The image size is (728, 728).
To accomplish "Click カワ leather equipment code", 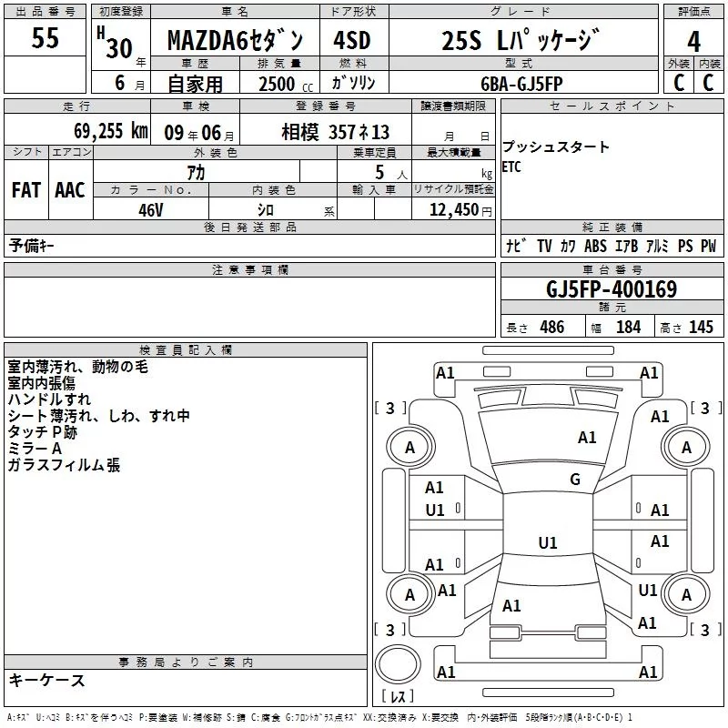I will pos(568,246).
